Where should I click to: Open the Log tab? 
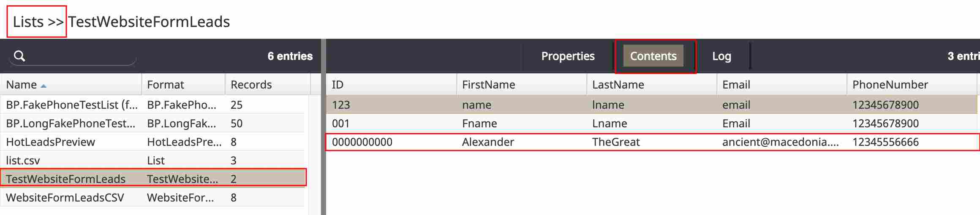[721, 56]
